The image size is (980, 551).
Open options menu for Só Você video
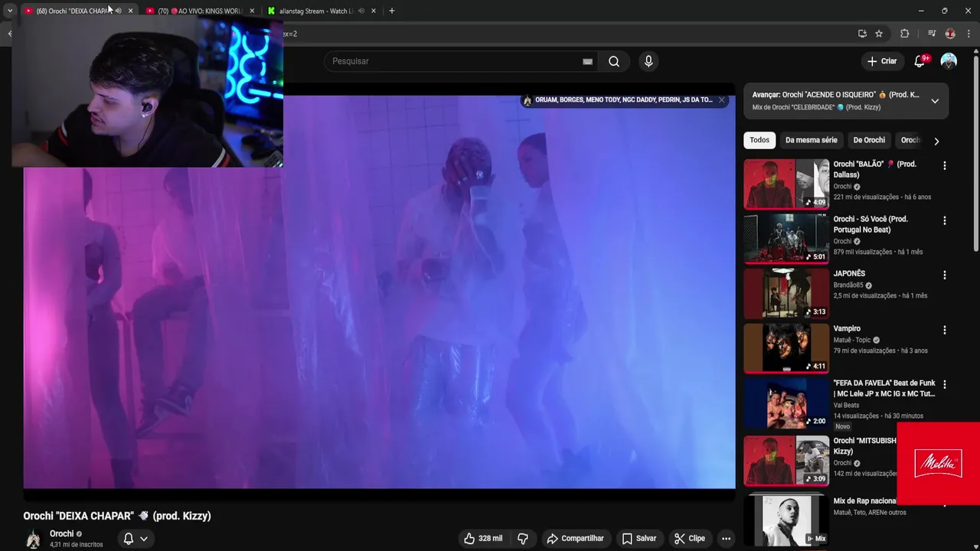pos(945,220)
